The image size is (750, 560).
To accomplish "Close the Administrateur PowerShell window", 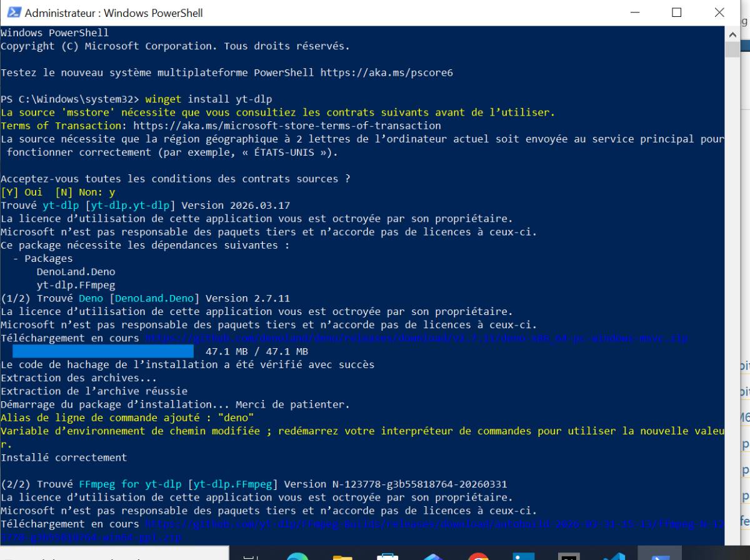I will [719, 12].
